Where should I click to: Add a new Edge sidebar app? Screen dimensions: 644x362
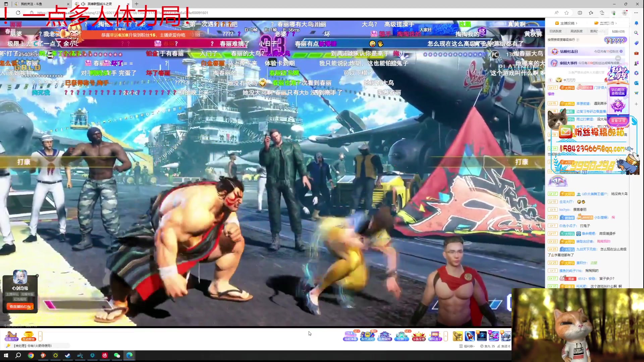pos(636,104)
